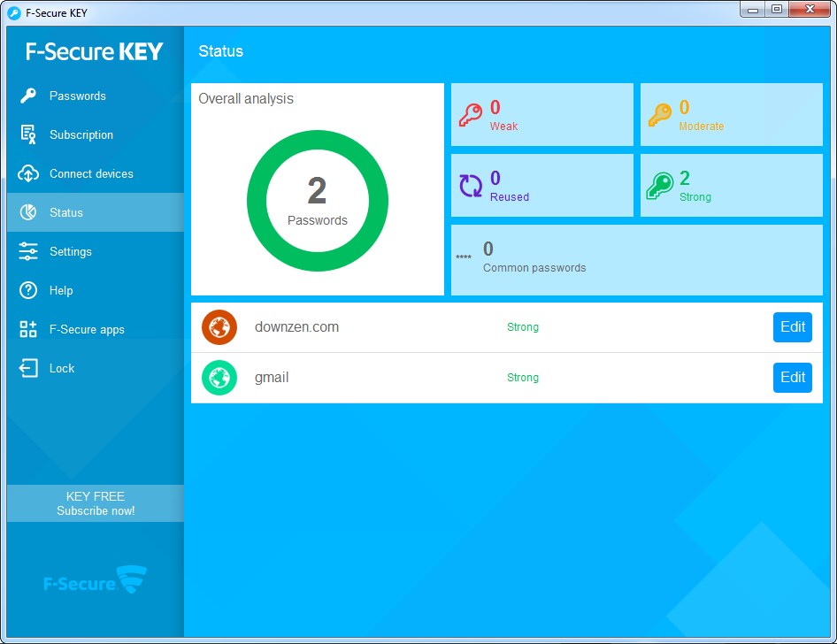Open the Subscription section
The height and width of the screenshot is (644, 837).
coord(96,134)
